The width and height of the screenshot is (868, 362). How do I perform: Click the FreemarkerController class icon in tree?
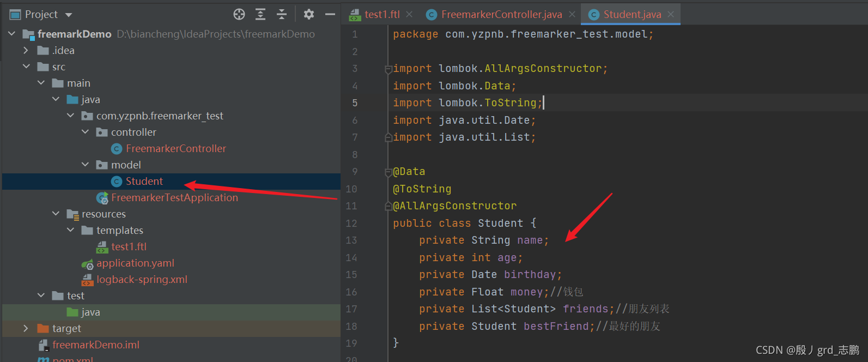click(x=116, y=149)
